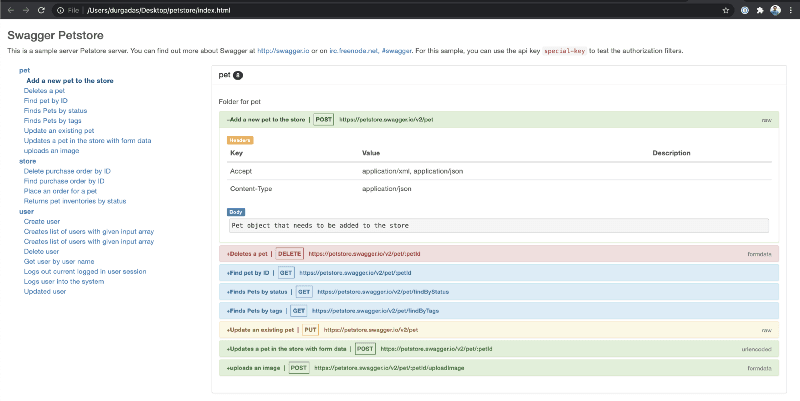
Task: Expand the 'uploads an image' POST row
Action: [499, 368]
